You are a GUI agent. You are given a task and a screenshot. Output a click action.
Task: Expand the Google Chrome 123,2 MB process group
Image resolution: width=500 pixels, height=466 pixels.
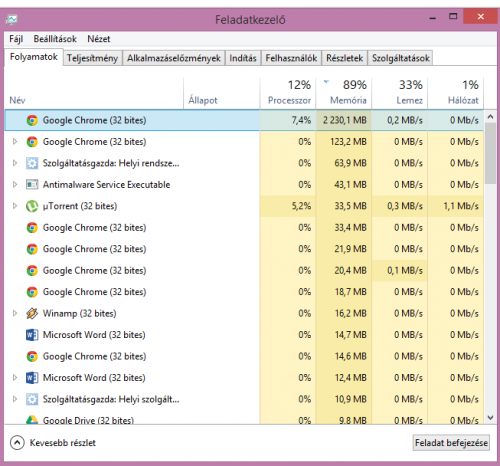click(15, 142)
